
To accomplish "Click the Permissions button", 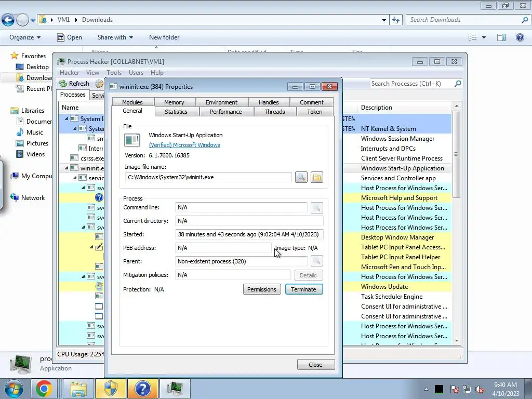I will pos(262,289).
